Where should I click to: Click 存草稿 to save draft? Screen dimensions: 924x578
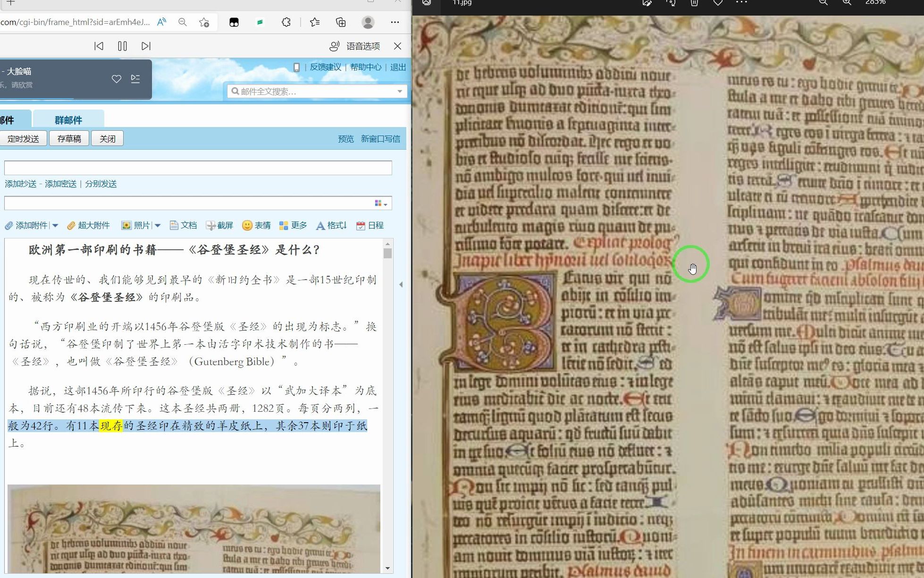69,138
